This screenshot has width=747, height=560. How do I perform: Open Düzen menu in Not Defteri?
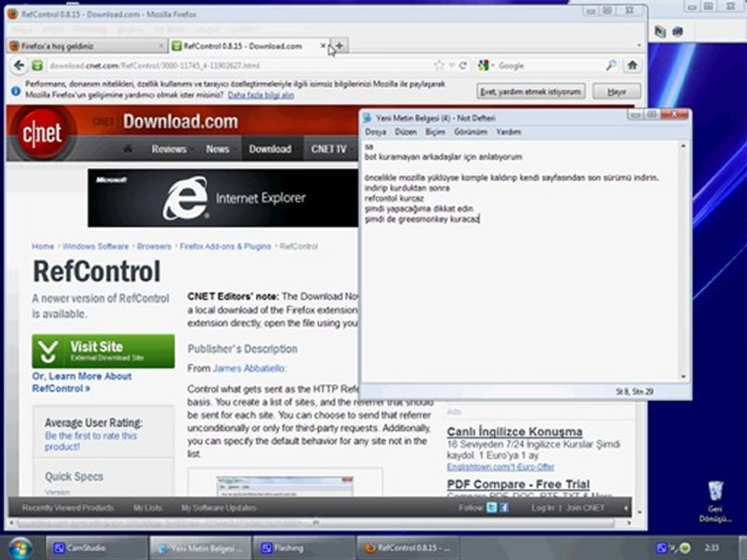point(405,132)
